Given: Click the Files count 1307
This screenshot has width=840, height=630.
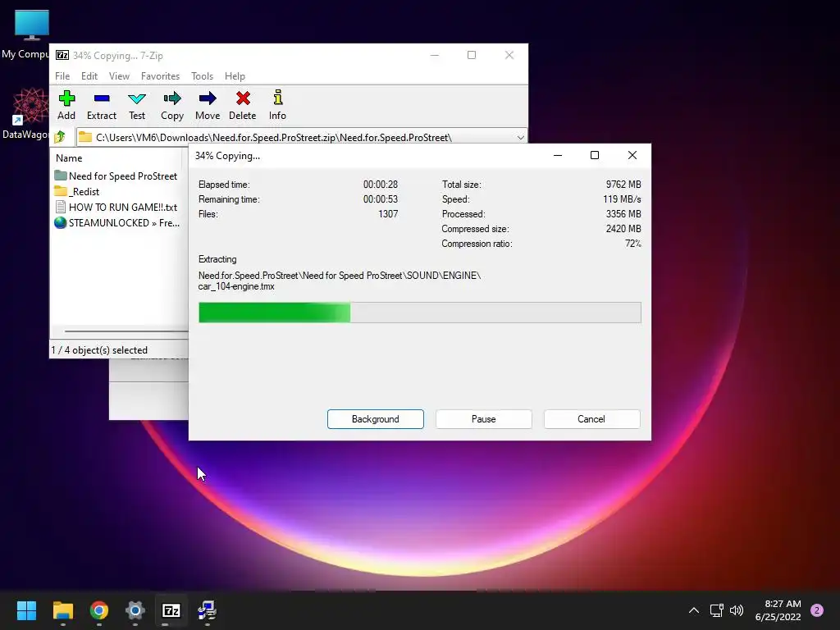Looking at the screenshot, I should pos(388,214).
